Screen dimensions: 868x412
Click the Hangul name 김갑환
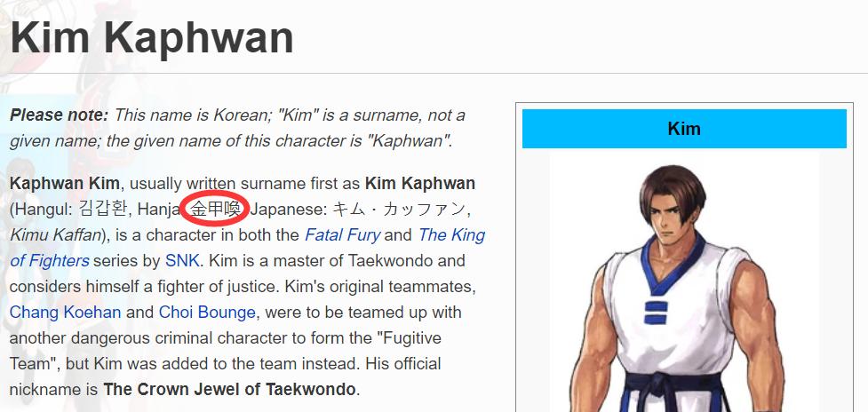[103, 210]
